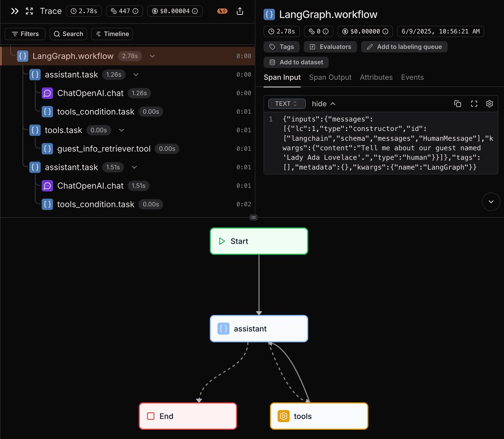Switch to Attributes tab

click(376, 77)
